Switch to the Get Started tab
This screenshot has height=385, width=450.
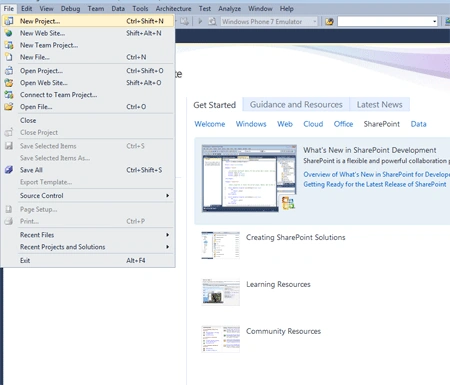tap(215, 105)
